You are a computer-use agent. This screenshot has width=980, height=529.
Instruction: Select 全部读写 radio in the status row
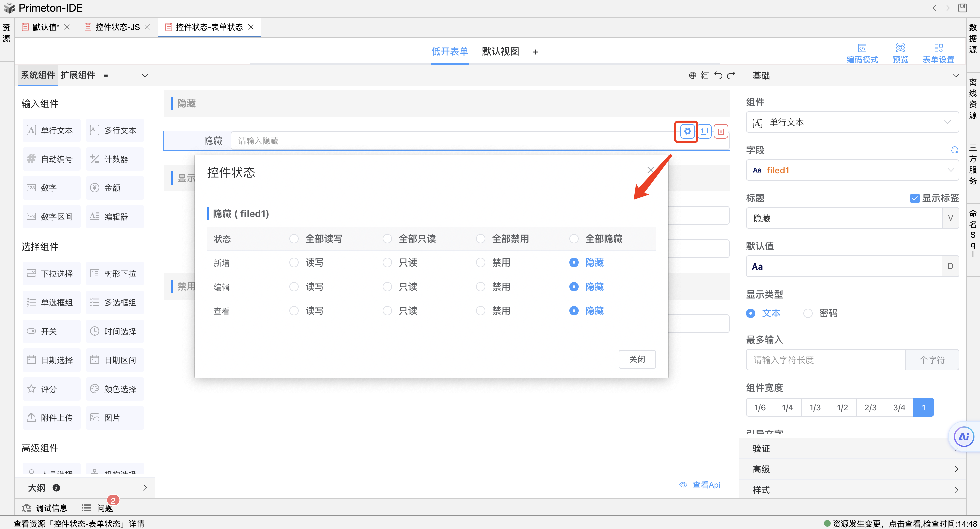[294, 239]
